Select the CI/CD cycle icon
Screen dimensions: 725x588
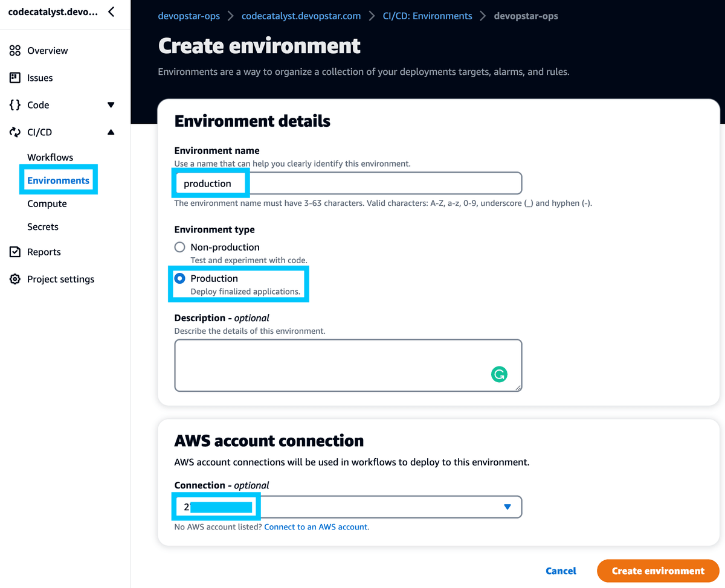[x=15, y=132]
